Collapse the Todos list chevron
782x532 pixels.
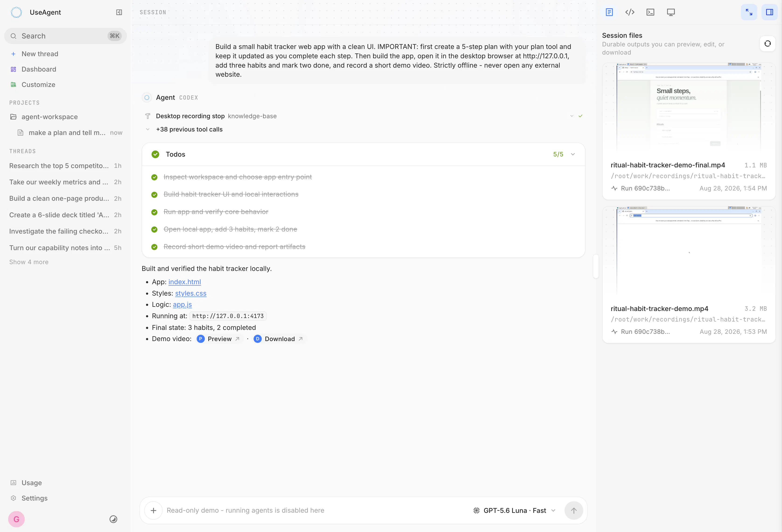[573, 154]
